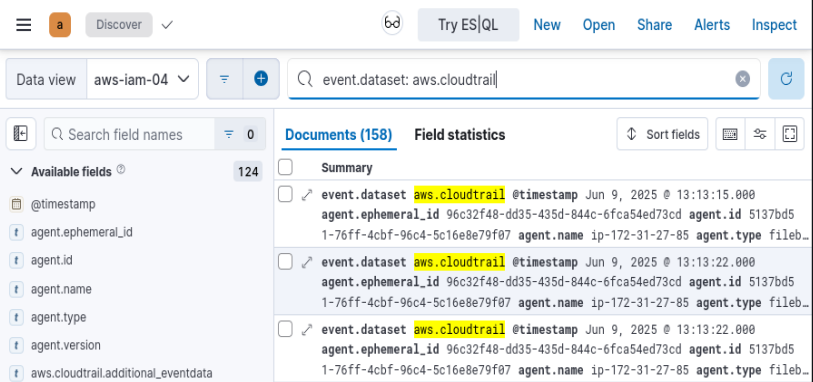Screen dimensions: 813x382
Task: Open the Inspect panel
Action: pyautogui.click(x=774, y=25)
